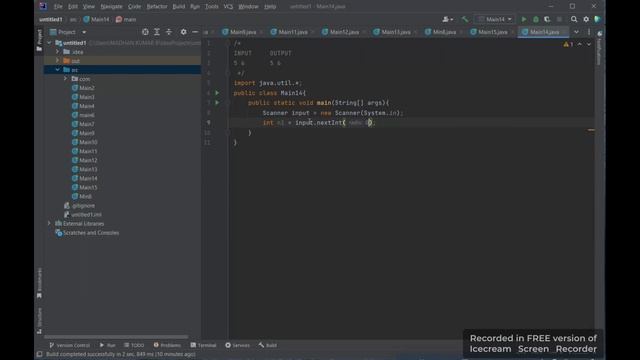Switch to Min8.java editor tab
Image resolution: width=640 pixels, height=360 pixels.
444,32
